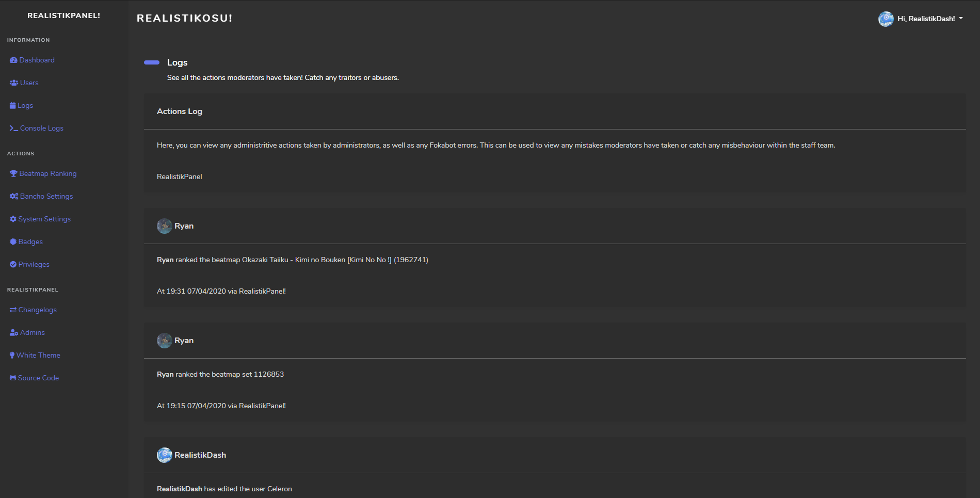This screenshot has width=980, height=498.
Task: Click the Source Code icon
Action: [x=13, y=378]
